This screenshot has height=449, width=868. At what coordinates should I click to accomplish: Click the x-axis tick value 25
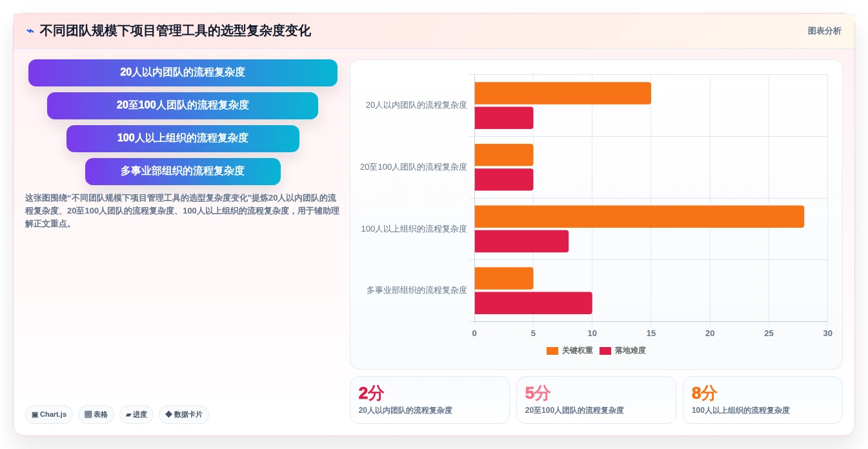769,334
